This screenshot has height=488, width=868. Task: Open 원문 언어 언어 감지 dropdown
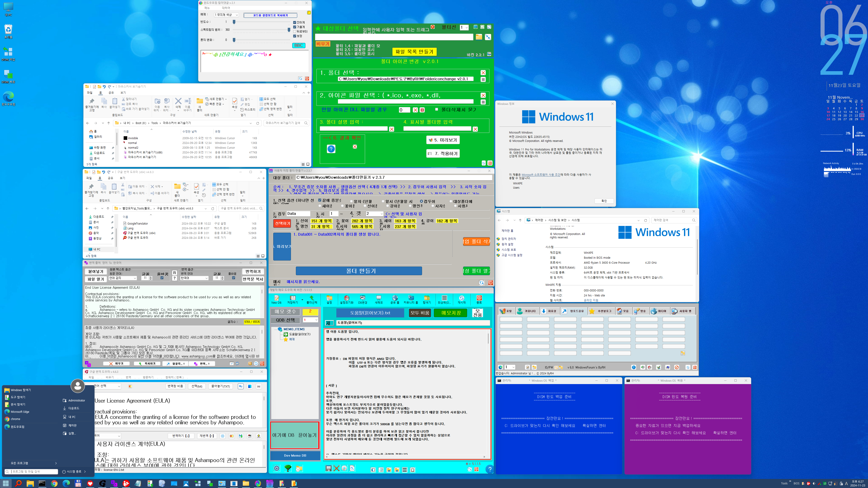tap(123, 278)
